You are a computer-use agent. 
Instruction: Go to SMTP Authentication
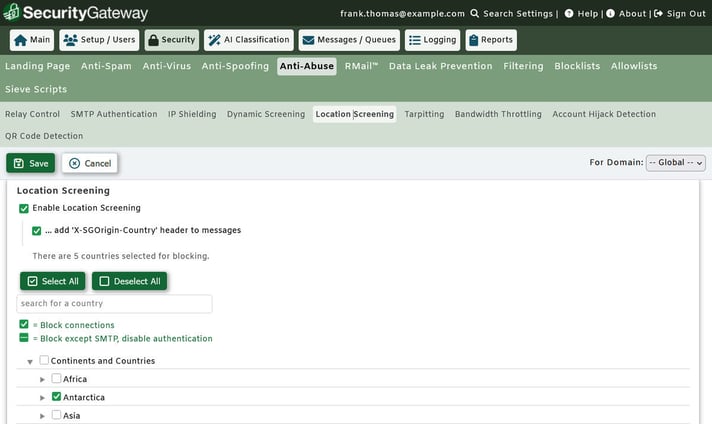point(114,114)
